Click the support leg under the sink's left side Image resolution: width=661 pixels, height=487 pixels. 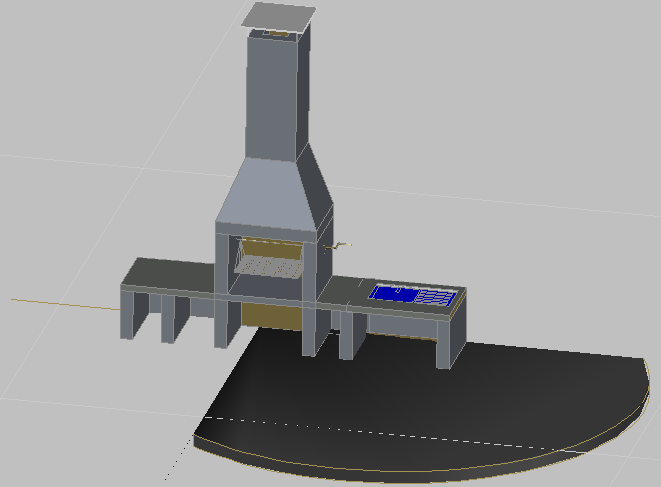[x=346, y=335]
